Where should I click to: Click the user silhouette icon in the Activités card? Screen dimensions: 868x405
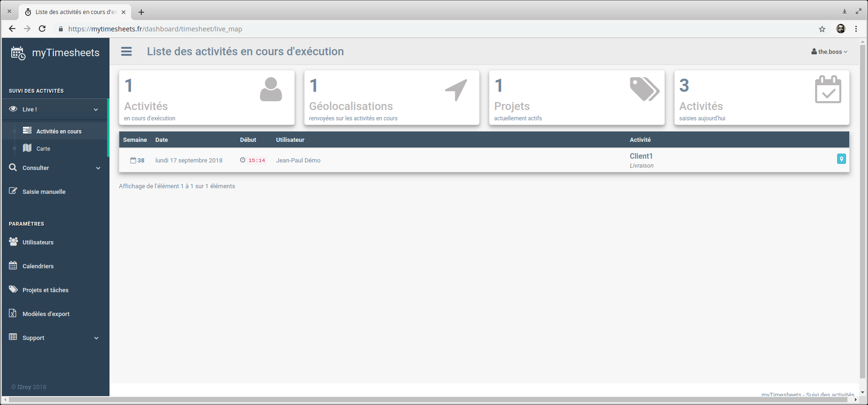tap(271, 89)
